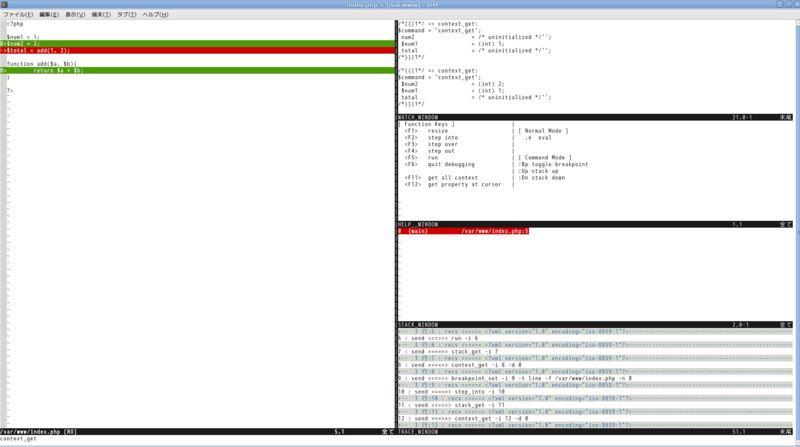This screenshot has width=800, height=447.
Task: Click the ':Up stack up' help entry
Action: click(538, 171)
